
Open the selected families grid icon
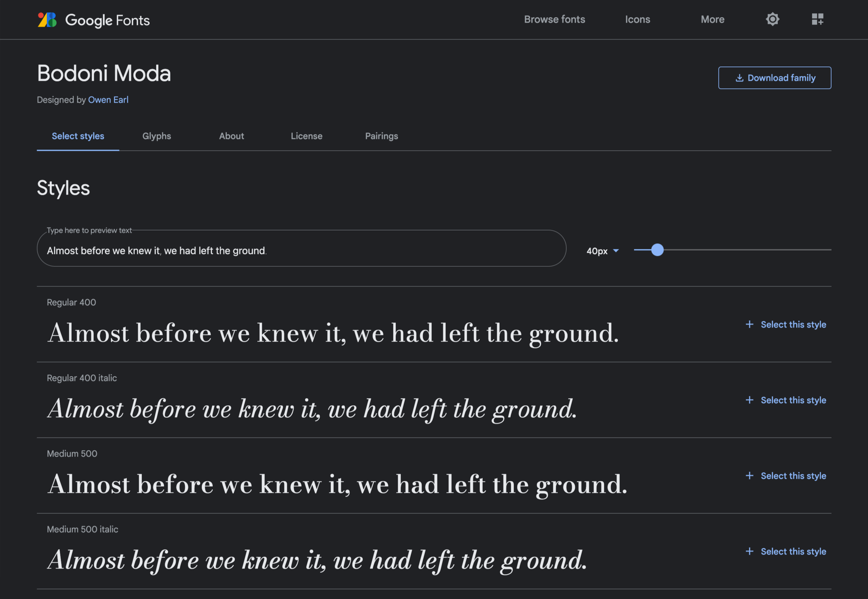[817, 19]
